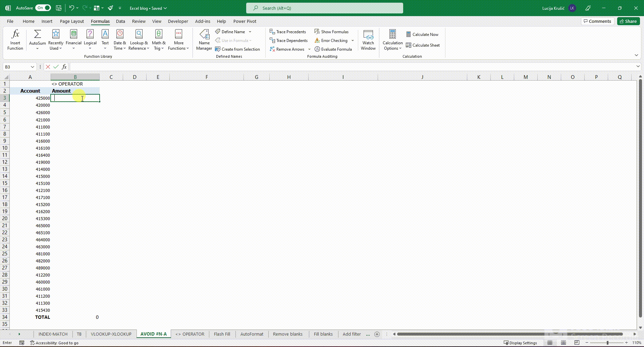Open the Remove Arrows dropdown arrow
The height and width of the screenshot is (347, 644).
(309, 49)
